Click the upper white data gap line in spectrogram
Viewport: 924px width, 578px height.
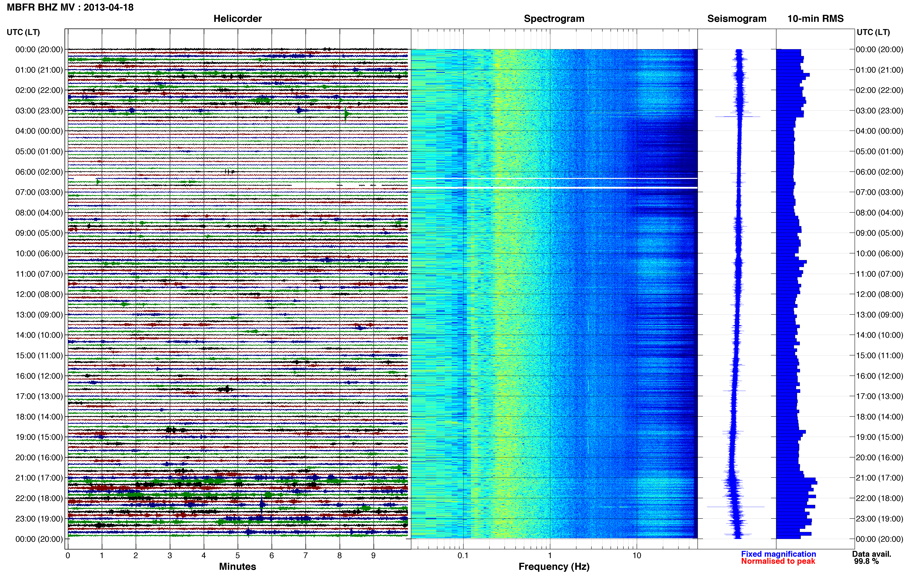click(x=554, y=178)
